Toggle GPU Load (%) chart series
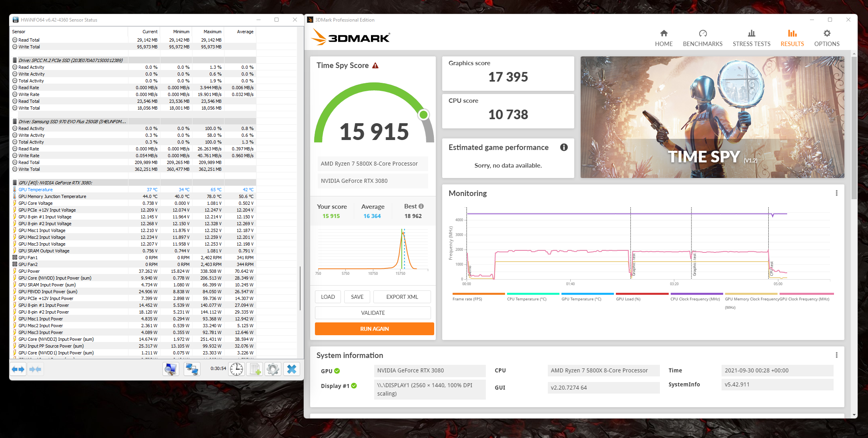 pyautogui.click(x=642, y=297)
